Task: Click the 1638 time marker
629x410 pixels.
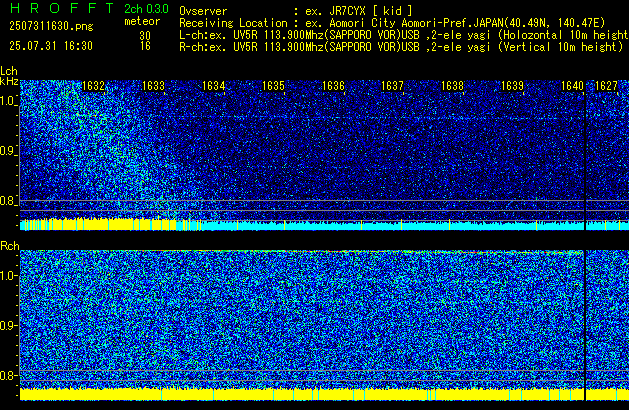Action: (x=452, y=86)
